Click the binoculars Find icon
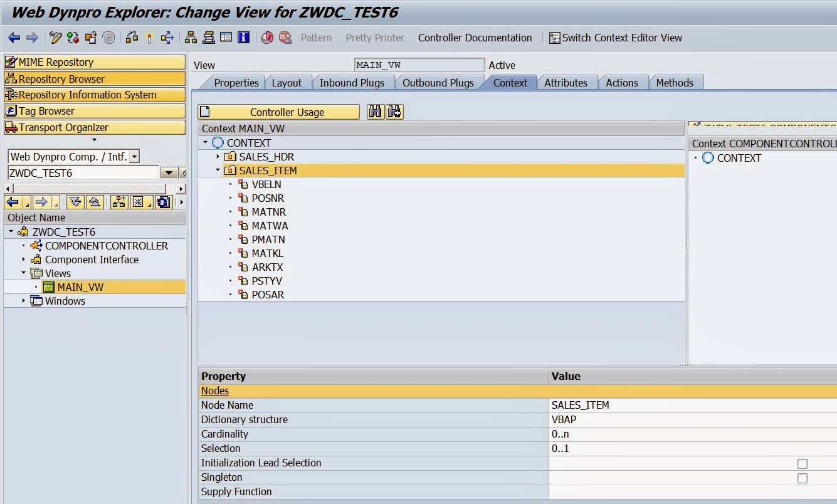837x504 pixels. 376,112
